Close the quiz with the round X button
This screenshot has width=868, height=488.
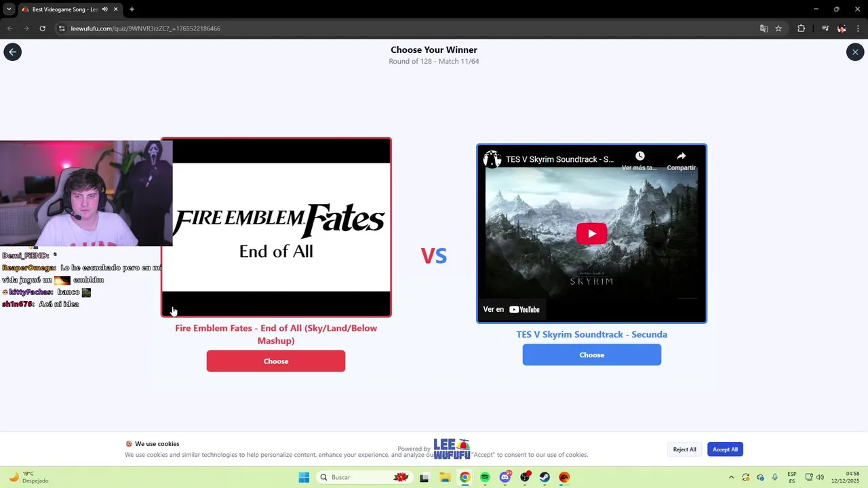855,52
